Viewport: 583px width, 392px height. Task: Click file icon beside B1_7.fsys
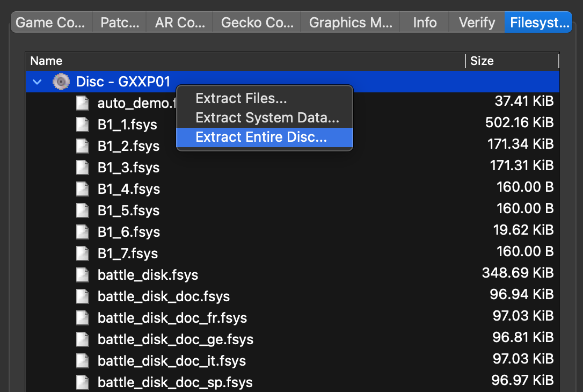click(x=83, y=253)
